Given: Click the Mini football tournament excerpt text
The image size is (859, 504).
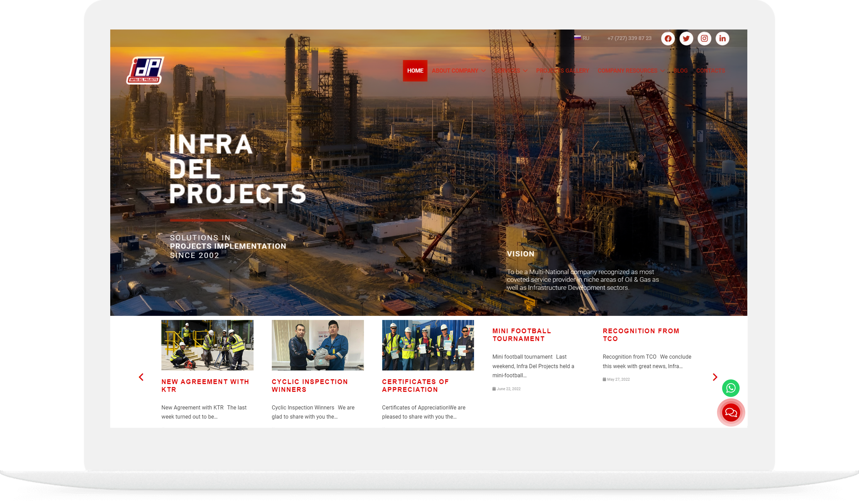Looking at the screenshot, I should pos(533,366).
